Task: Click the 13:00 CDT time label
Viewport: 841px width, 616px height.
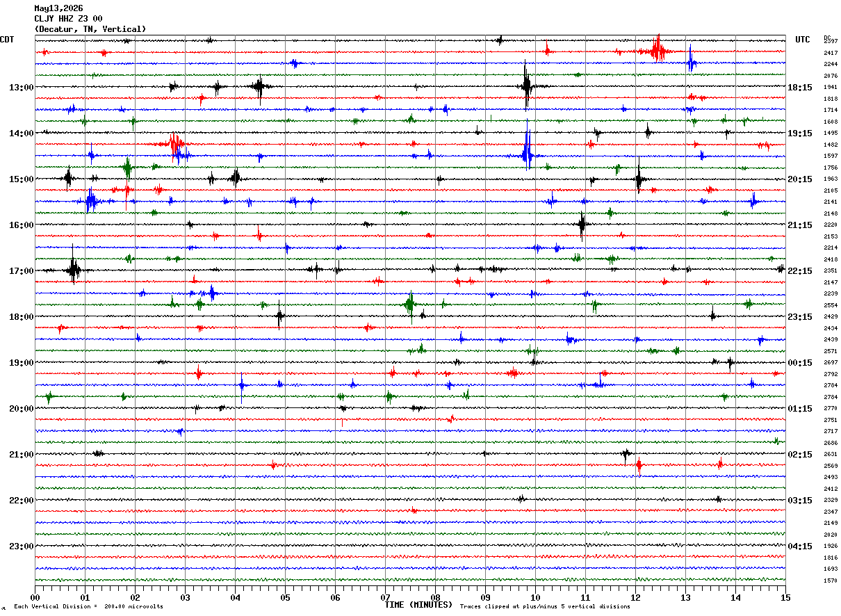Action: point(22,87)
